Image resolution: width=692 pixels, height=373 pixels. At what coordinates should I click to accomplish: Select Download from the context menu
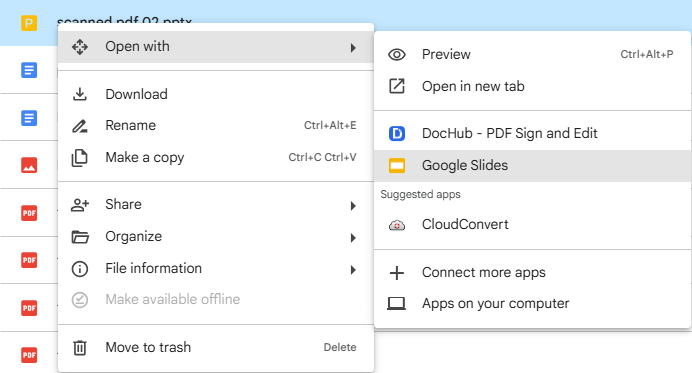[x=216, y=94]
